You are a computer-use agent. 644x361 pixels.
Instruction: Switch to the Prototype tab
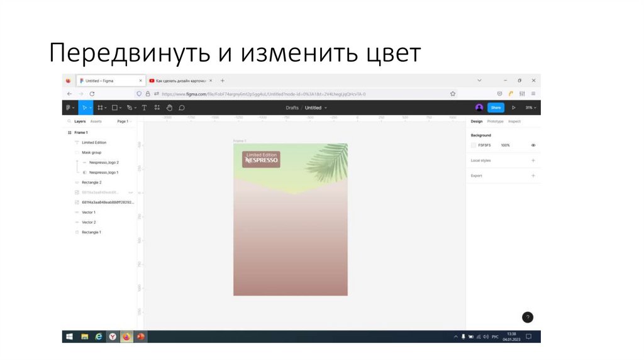[495, 121]
